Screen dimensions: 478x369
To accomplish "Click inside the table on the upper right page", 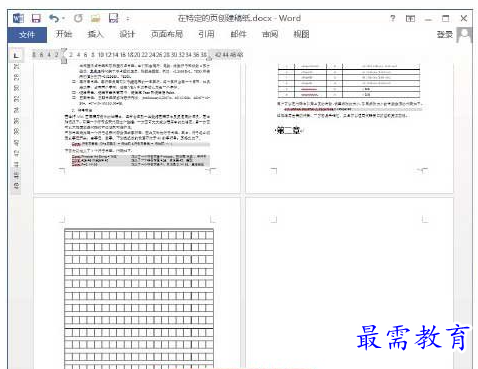I will click(349, 81).
